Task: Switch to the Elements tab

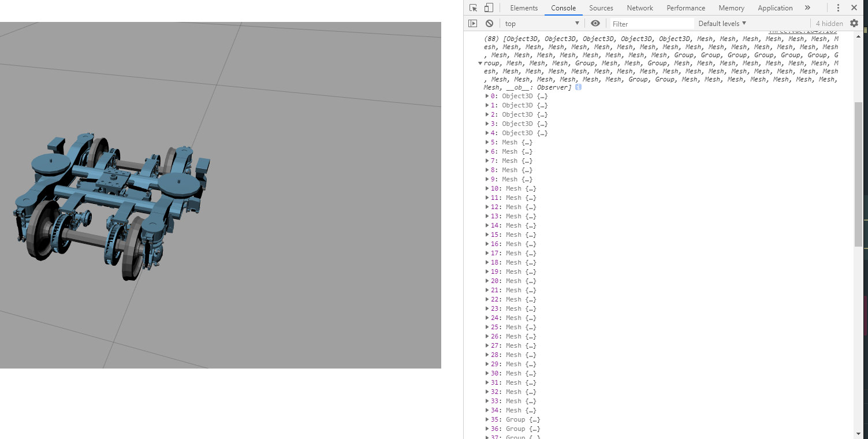Action: (523, 8)
